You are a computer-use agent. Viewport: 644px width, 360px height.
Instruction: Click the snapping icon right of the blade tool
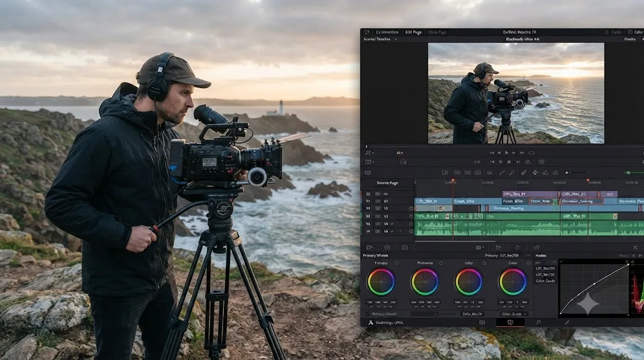click(535, 172)
